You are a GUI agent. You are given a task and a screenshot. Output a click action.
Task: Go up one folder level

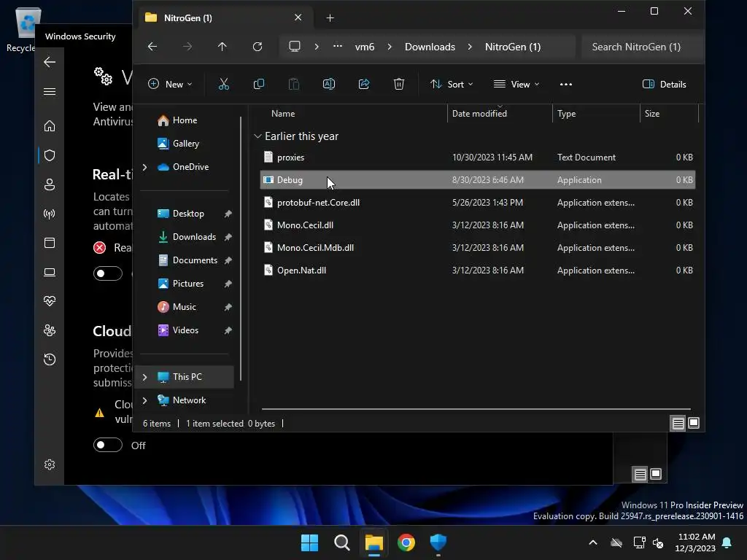coord(222,47)
